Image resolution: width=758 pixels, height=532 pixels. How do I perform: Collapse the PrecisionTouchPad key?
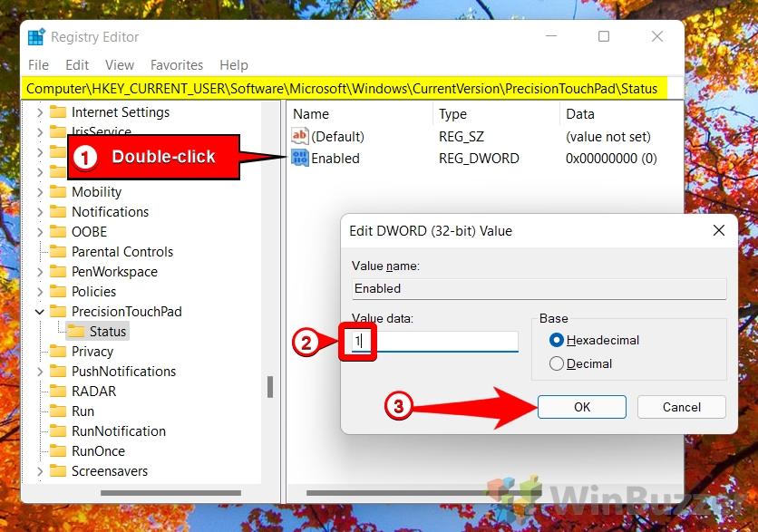pos(40,312)
